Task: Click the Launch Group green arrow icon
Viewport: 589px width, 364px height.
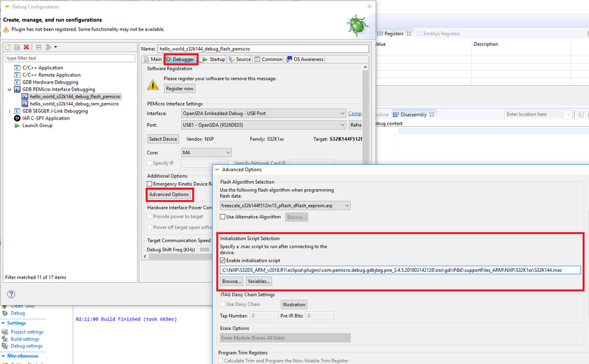Action: click(17, 125)
